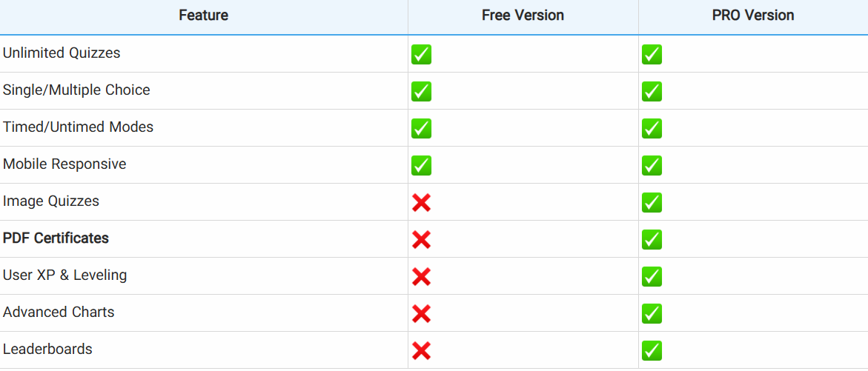Click the Image Quizzes feature label
Screen dimensions: 868x371
[51, 201]
